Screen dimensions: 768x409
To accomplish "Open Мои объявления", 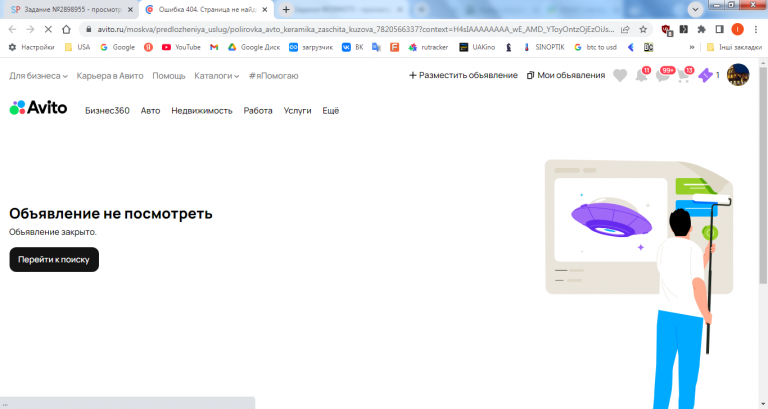I will (x=566, y=75).
